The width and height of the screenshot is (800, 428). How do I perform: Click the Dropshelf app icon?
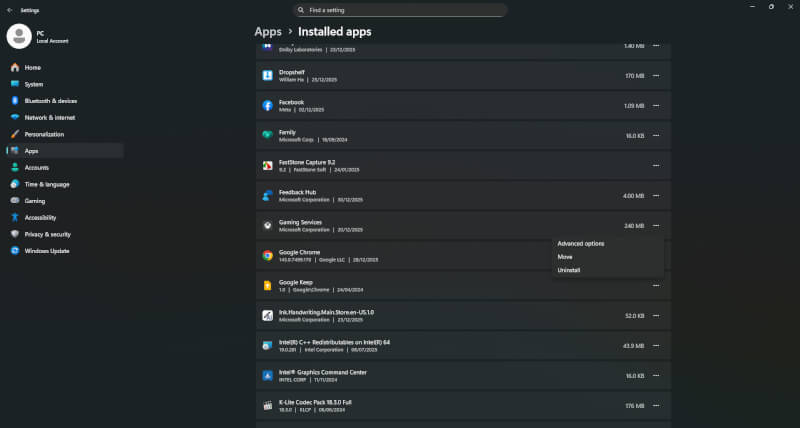coord(268,75)
